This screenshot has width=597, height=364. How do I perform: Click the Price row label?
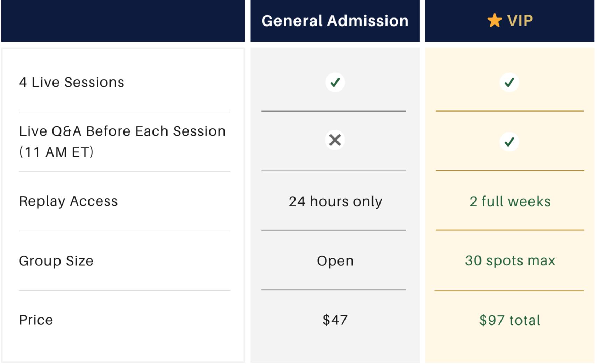tap(36, 320)
